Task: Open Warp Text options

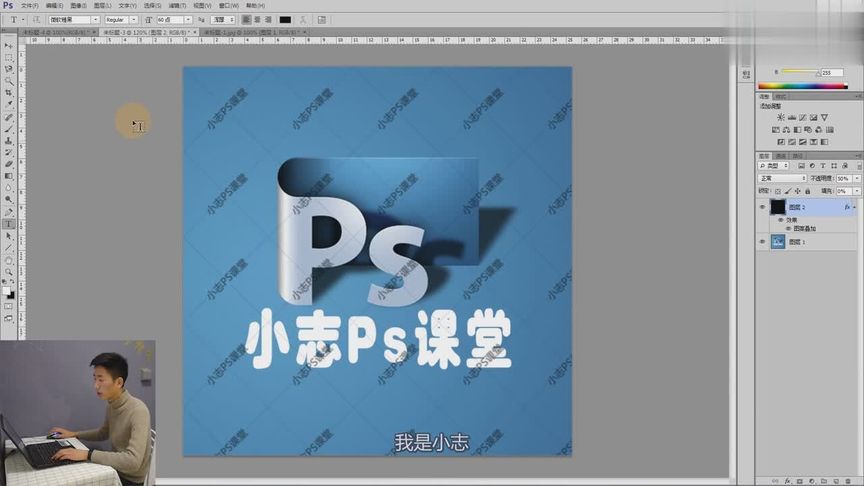Action: click(x=303, y=20)
